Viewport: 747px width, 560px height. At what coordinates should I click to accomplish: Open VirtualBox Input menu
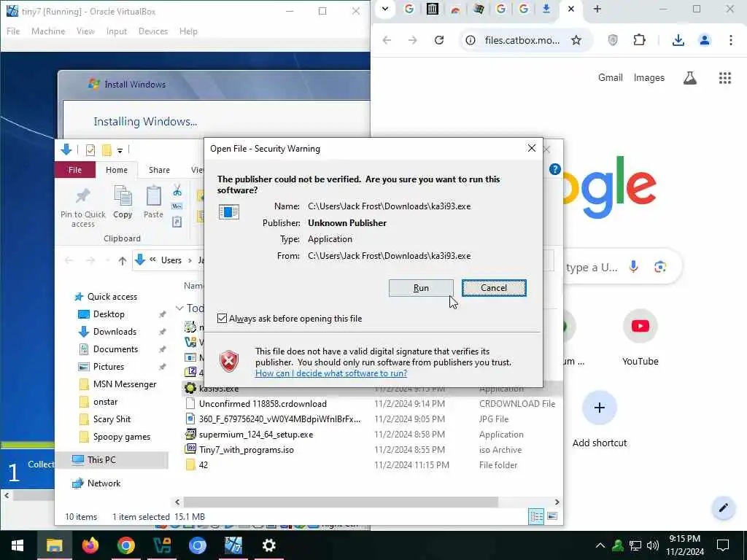click(116, 31)
